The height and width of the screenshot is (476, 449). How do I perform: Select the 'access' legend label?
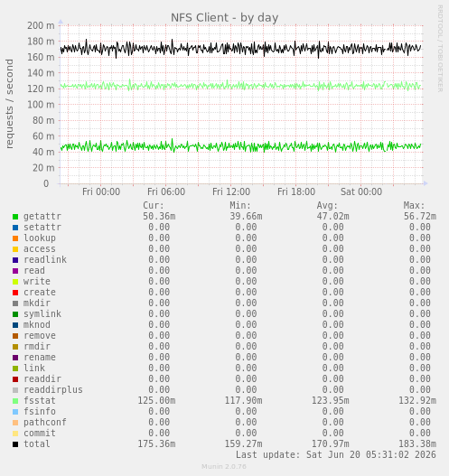tap(40, 249)
